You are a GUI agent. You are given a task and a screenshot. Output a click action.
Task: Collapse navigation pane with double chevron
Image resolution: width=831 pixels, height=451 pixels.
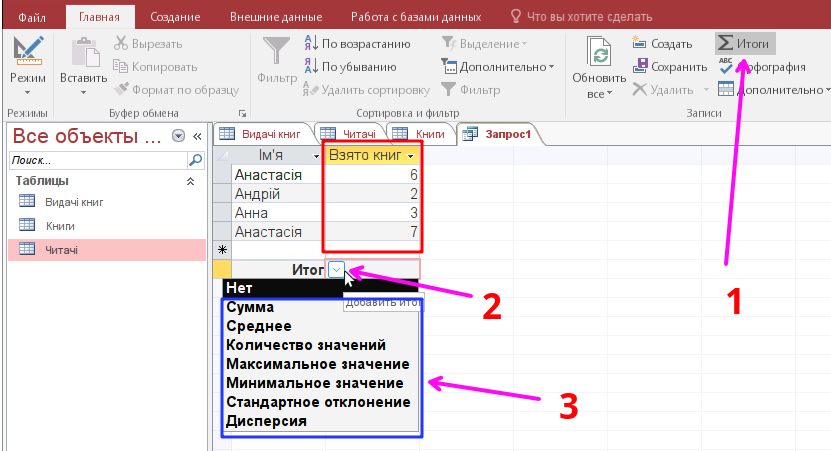click(x=197, y=136)
